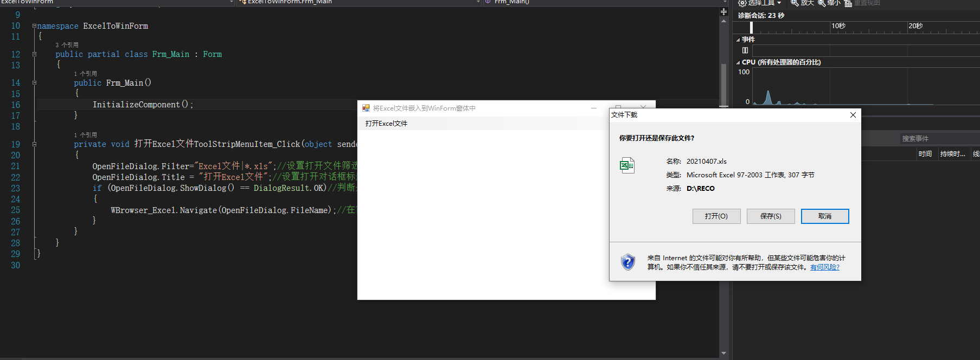The image size is (980, 360).
Task: Click the code editor vertical scrollbar thumb
Action: (723, 85)
